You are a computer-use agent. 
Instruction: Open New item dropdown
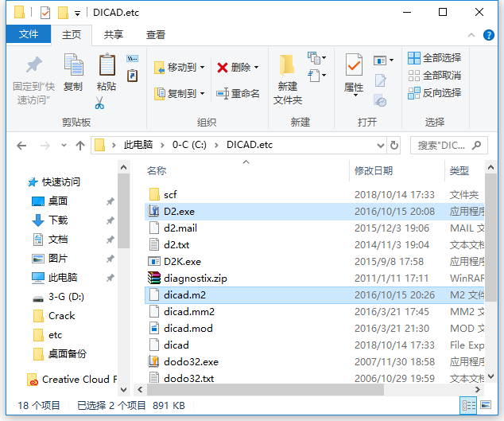pos(317,58)
